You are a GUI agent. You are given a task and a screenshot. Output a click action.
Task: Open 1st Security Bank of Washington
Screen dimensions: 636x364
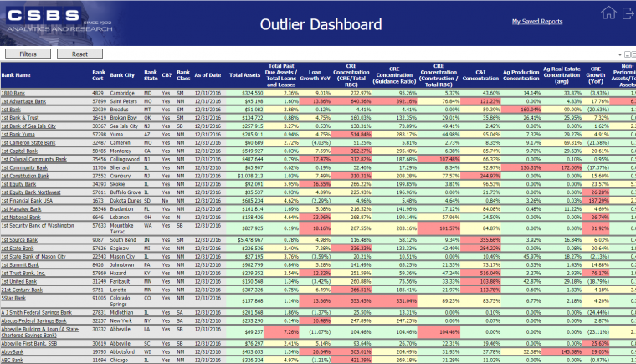click(38, 226)
